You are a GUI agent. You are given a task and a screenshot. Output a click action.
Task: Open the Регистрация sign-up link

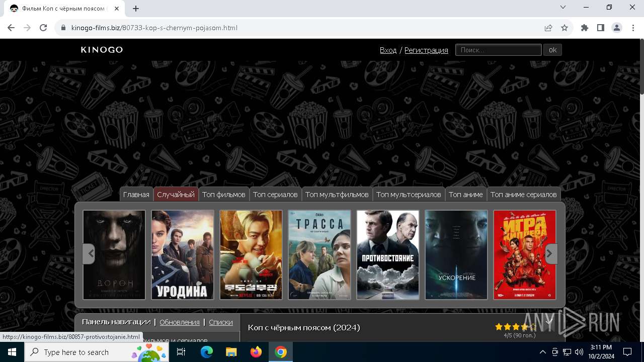click(x=426, y=50)
